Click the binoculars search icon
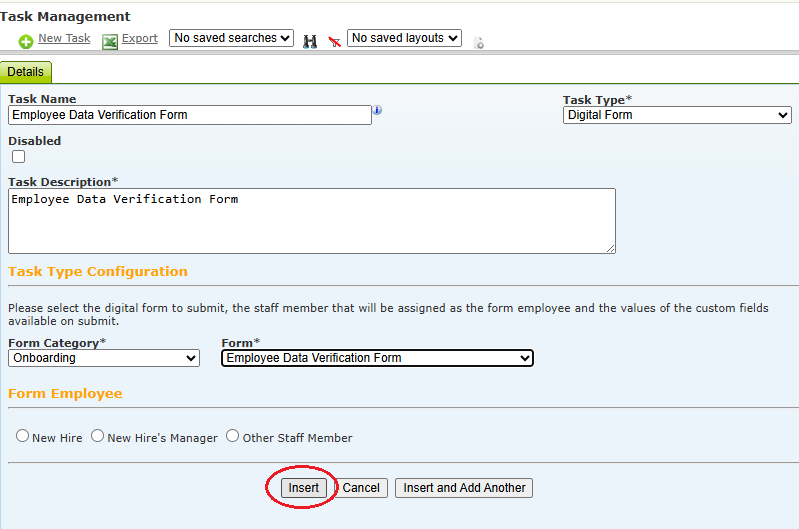The height and width of the screenshot is (529, 799). 310,41
